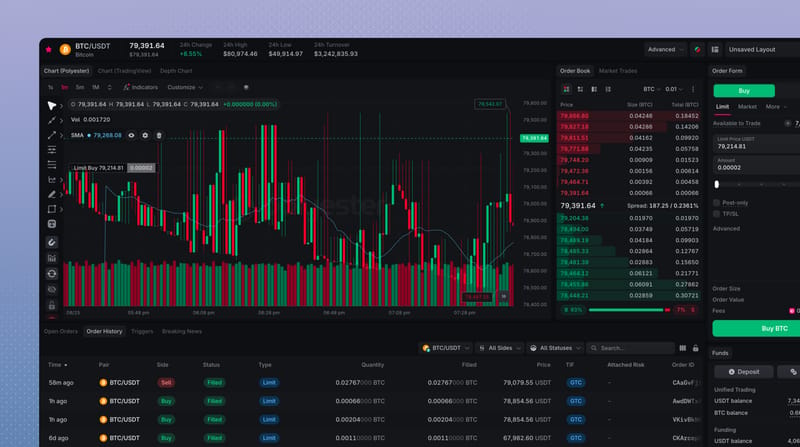The height and width of the screenshot is (447, 800).
Task: Enable the Post-only checkbox
Action: tap(716, 203)
